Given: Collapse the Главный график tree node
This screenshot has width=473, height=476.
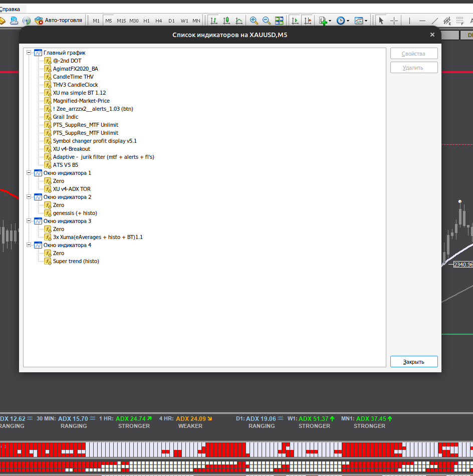Looking at the screenshot, I should (x=29, y=53).
